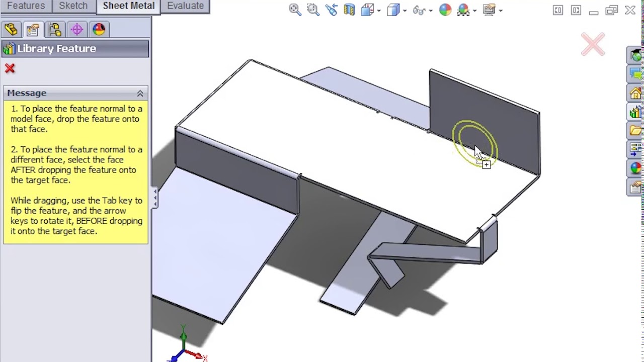This screenshot has height=362, width=644.
Task: Open the DisplayManager color ball tab
Action: click(99, 30)
